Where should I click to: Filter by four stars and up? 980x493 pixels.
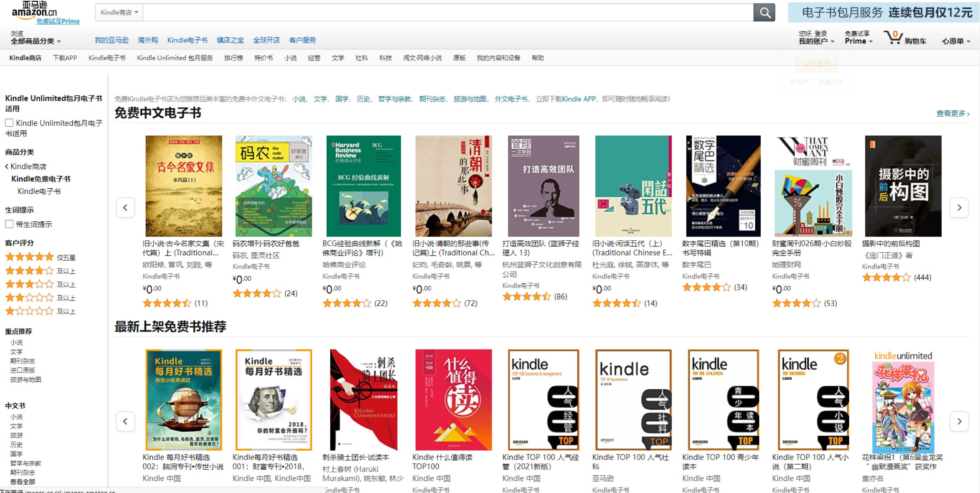40,271
